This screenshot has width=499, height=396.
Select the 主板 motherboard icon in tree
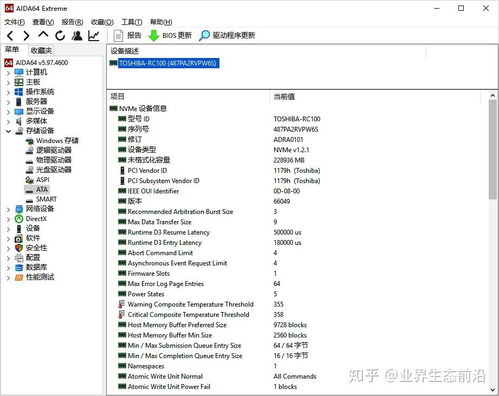[x=19, y=82]
